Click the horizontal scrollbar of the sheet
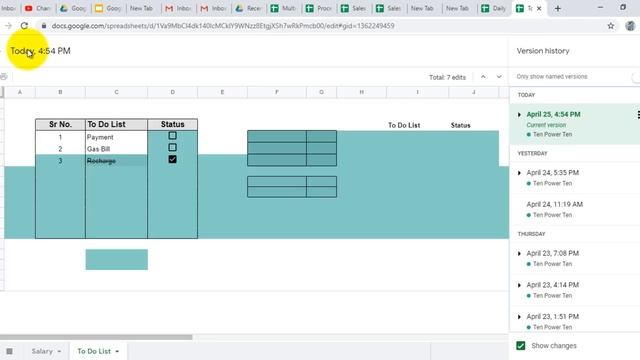 tap(96, 337)
